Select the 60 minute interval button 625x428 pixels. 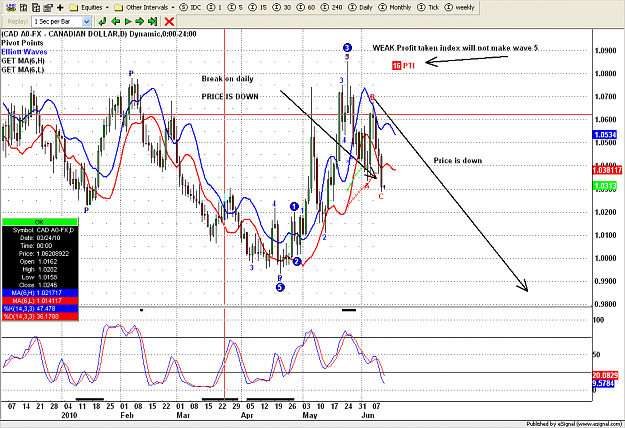[306, 7]
